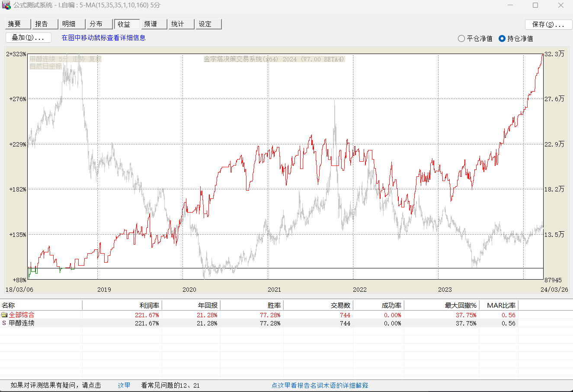Viewport: 573px width, 392px height.
Task: Sort by the MAR比率 column header
Action: pos(499,305)
